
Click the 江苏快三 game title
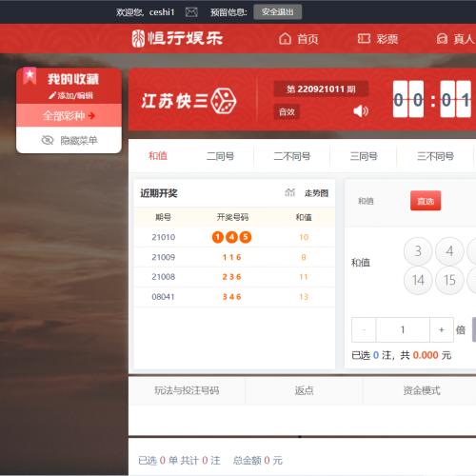coord(174,101)
